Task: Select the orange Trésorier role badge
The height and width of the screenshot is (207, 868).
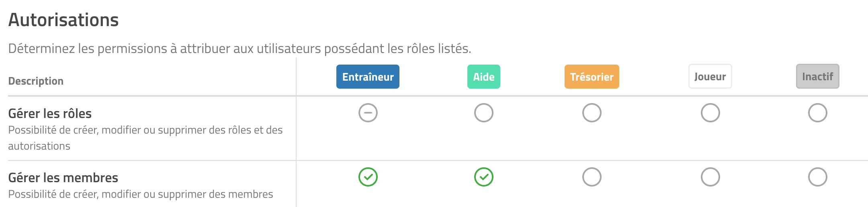Action: tap(592, 77)
